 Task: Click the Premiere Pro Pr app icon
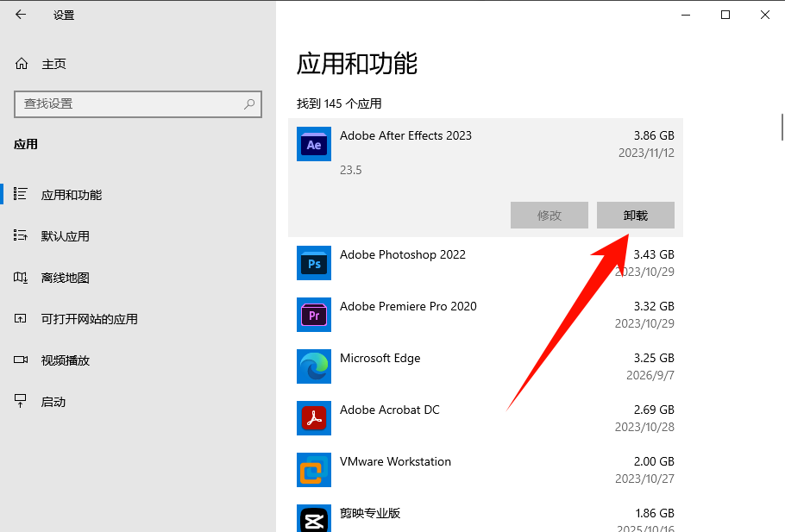click(314, 315)
